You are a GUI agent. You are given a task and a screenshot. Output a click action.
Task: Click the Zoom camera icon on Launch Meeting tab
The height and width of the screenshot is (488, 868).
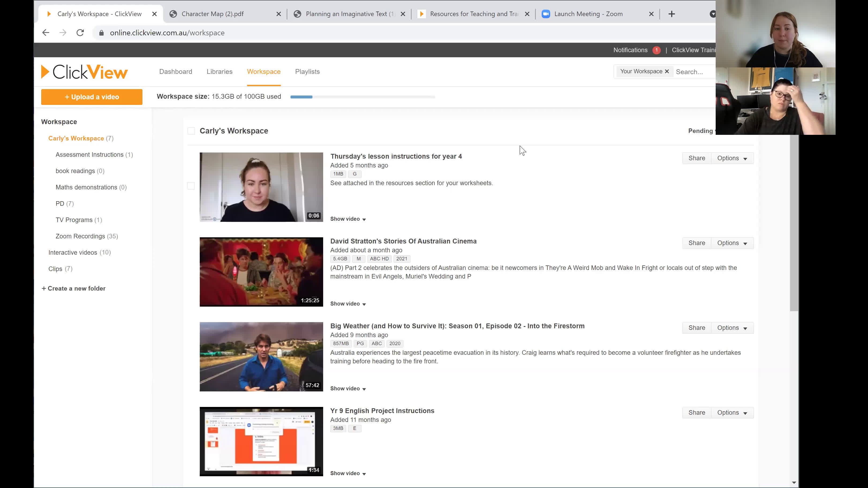[546, 14]
